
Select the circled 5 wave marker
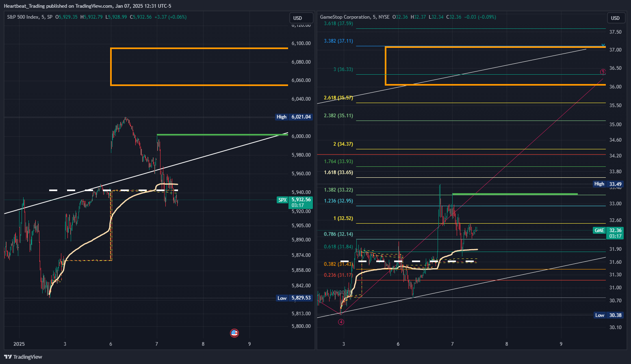603,72
